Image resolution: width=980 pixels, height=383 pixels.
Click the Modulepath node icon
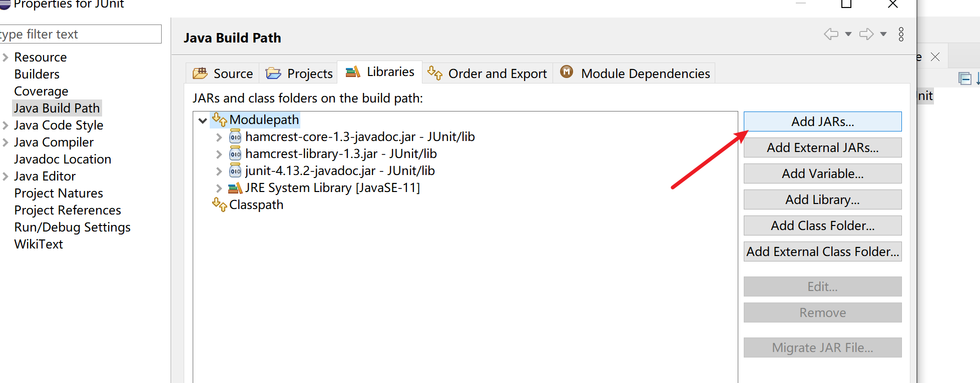pos(220,119)
